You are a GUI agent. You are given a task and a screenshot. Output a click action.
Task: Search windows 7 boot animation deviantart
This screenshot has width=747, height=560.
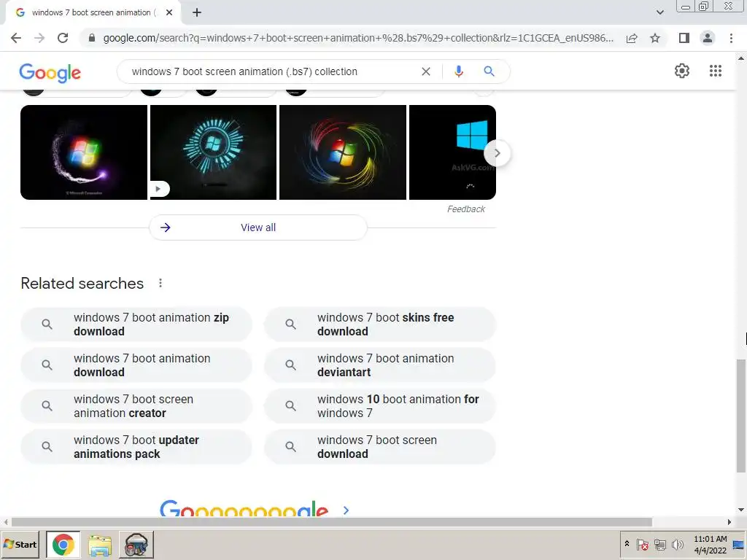pos(380,365)
